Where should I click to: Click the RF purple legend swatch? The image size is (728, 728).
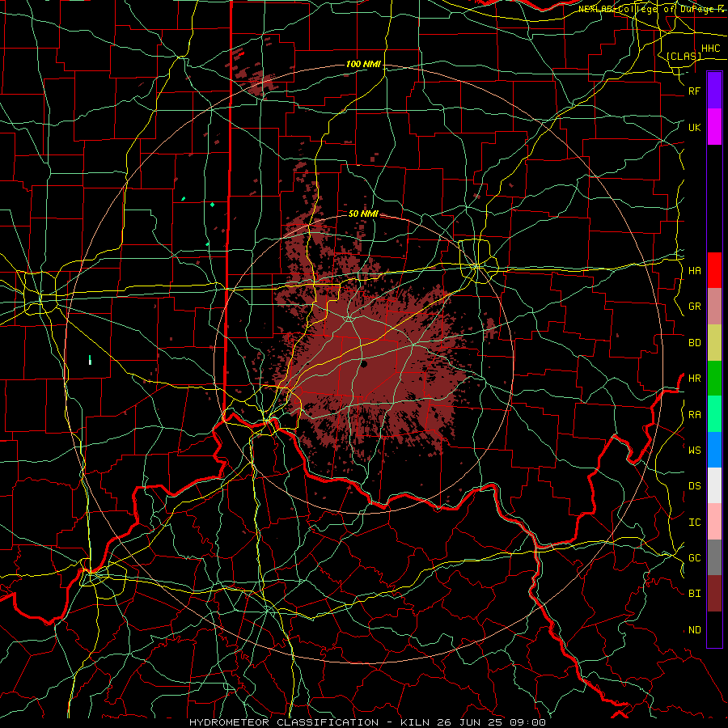point(714,91)
